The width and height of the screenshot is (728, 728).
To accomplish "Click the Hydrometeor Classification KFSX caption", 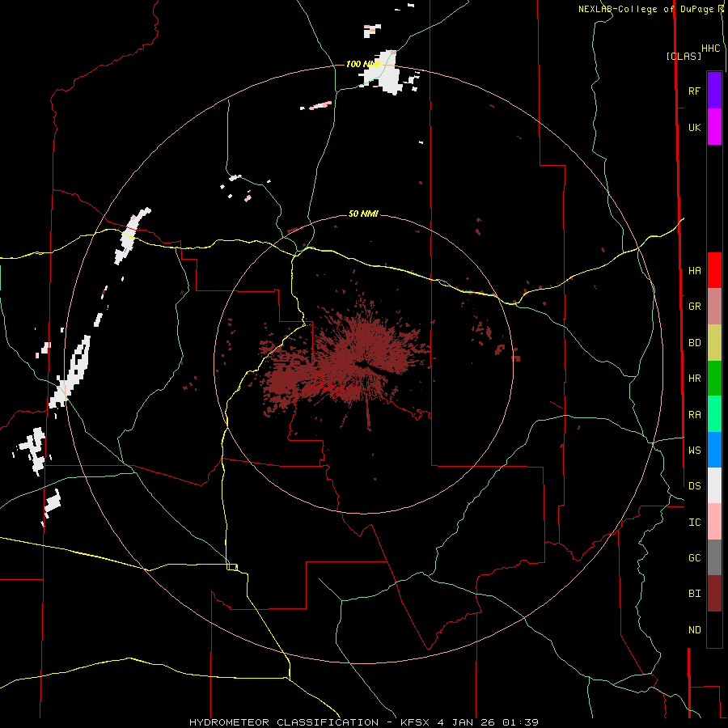I will 363,722.
